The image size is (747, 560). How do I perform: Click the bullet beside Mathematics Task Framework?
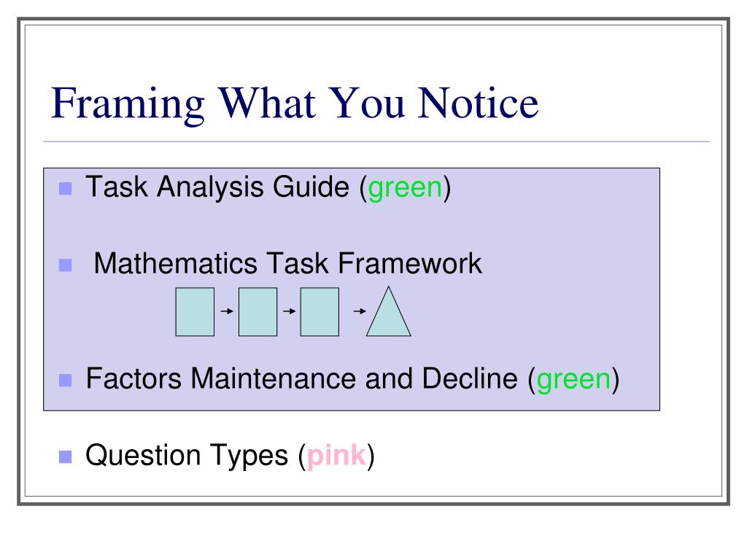65,265
